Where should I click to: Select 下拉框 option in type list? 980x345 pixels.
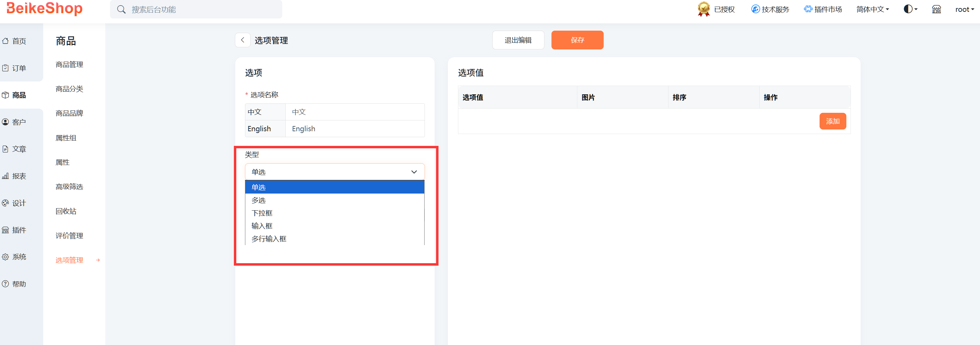tap(262, 213)
